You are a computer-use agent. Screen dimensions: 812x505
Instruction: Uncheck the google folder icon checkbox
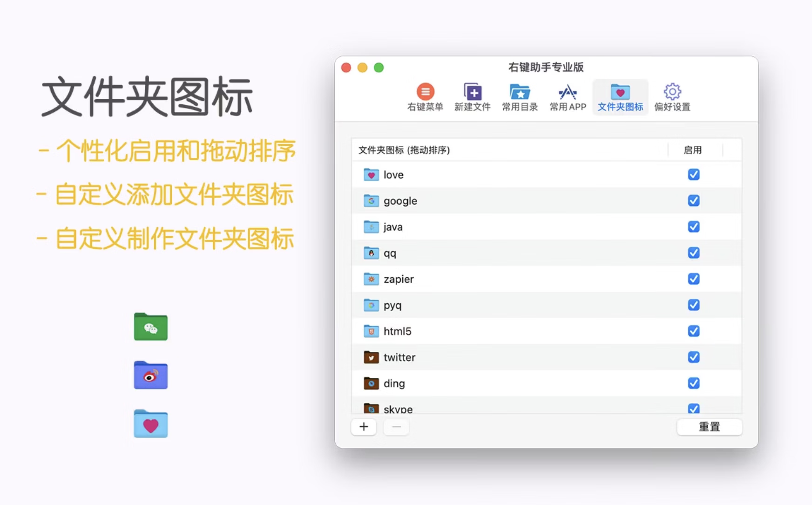693,201
